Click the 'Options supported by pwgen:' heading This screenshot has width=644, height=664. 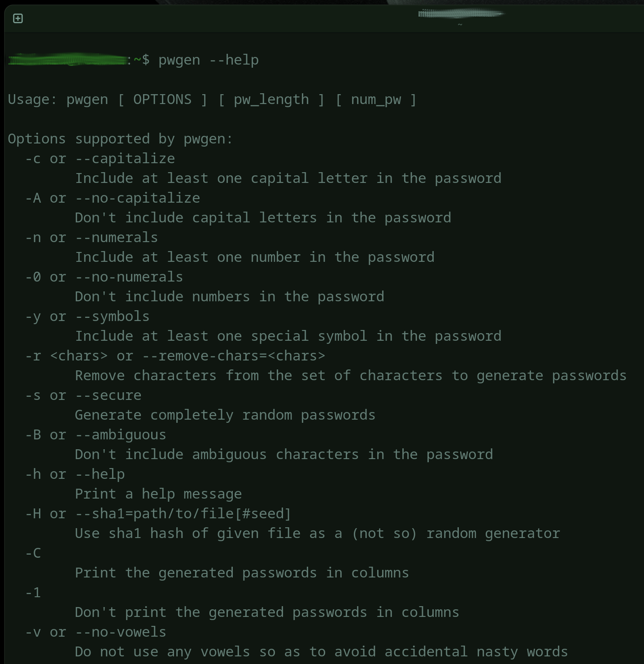120,139
